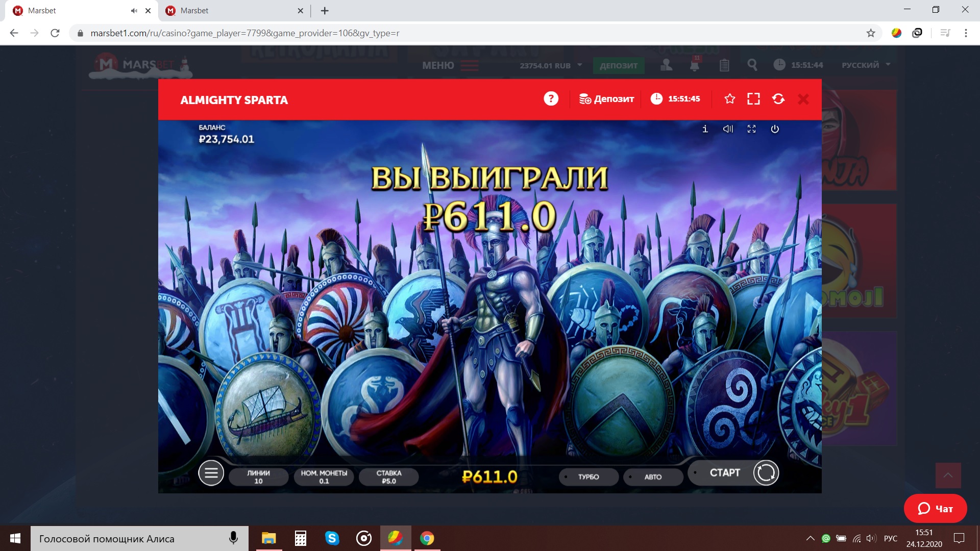Click the БАЛАНС ₽23,754.01 display

point(226,135)
